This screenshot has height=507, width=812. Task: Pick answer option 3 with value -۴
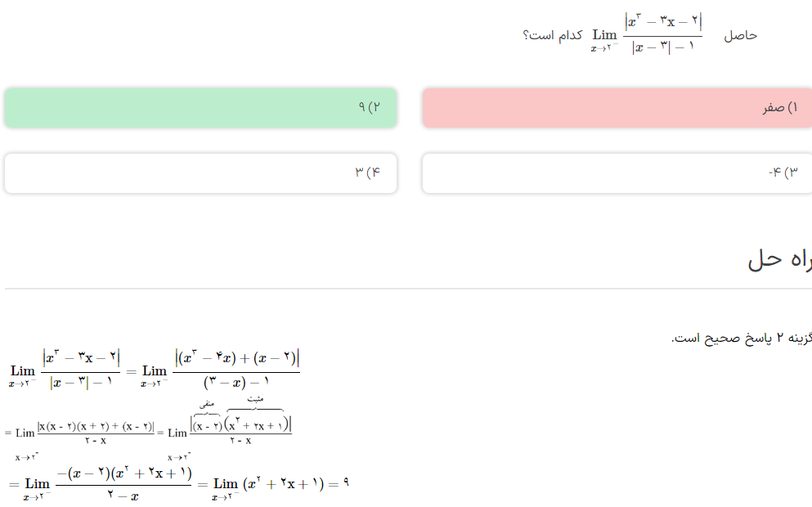coord(617,173)
